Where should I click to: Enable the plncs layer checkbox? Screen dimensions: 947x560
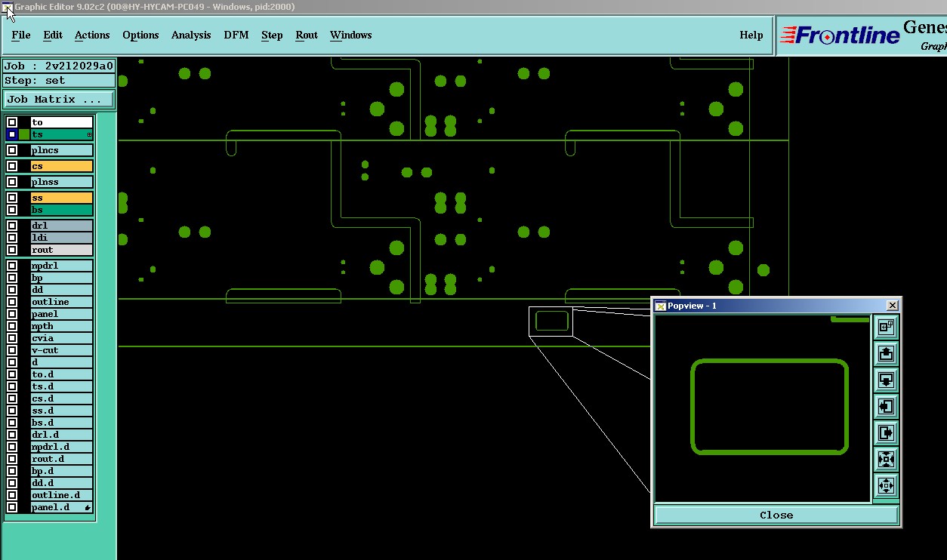[12, 150]
